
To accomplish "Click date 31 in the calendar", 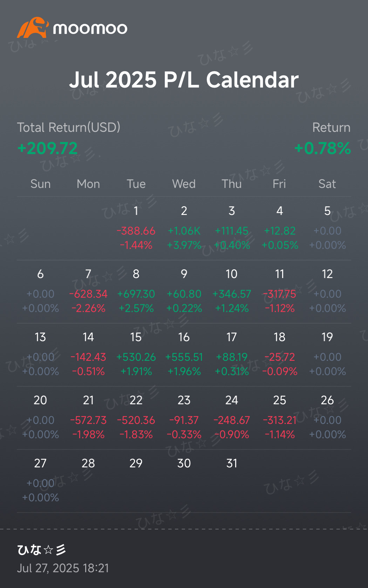I will 232,463.
